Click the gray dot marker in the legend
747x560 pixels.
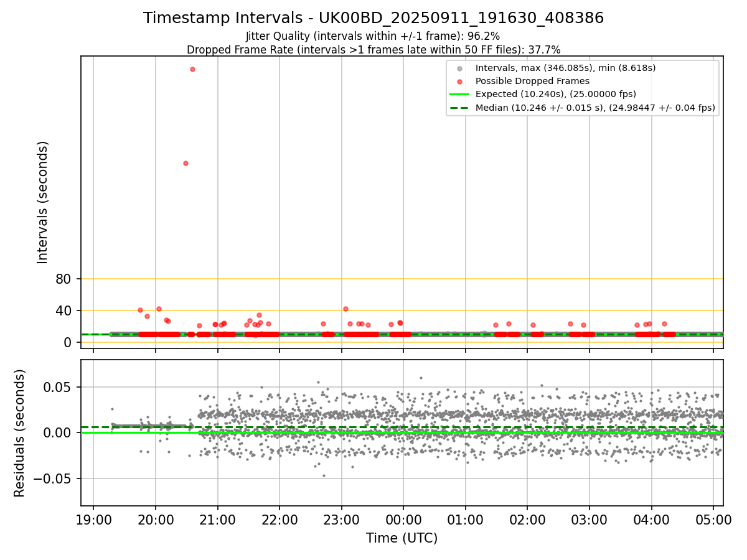pyautogui.click(x=459, y=68)
